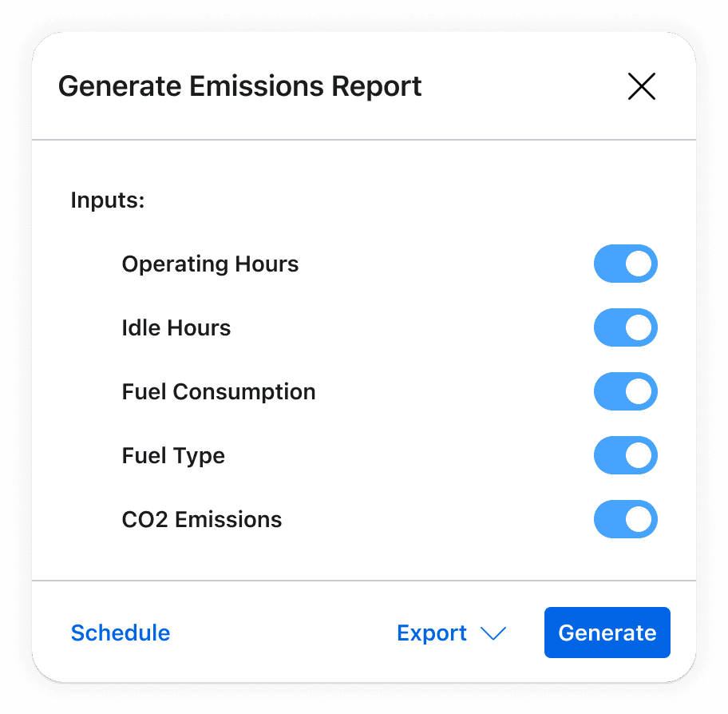Open the Schedule link
This screenshot has width=728, height=714.
(121, 633)
